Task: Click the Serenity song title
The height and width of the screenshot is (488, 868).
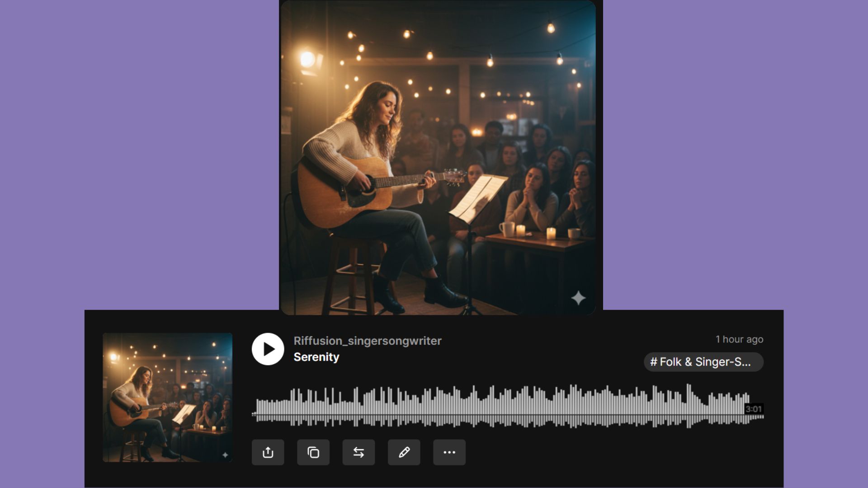Action: coord(316,357)
